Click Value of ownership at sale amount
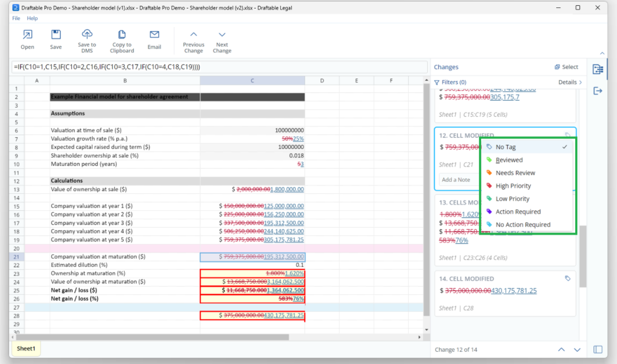Screen dimensions: 617x364 252,189
